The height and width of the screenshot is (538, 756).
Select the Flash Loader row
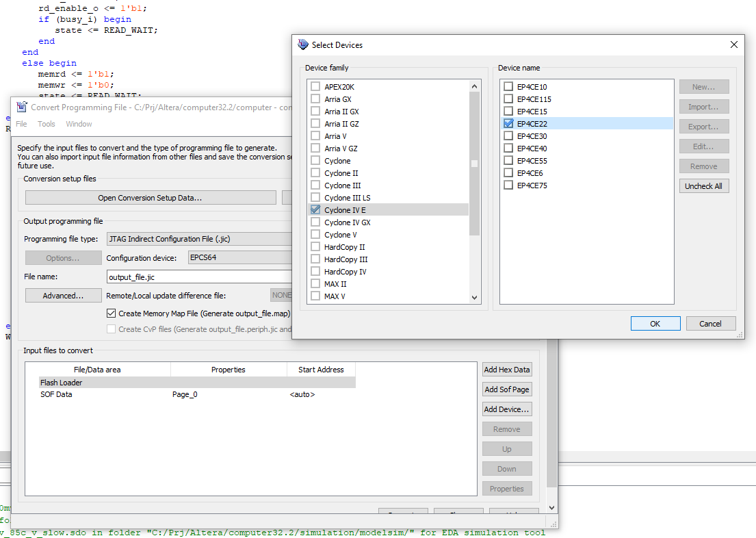tap(197, 383)
